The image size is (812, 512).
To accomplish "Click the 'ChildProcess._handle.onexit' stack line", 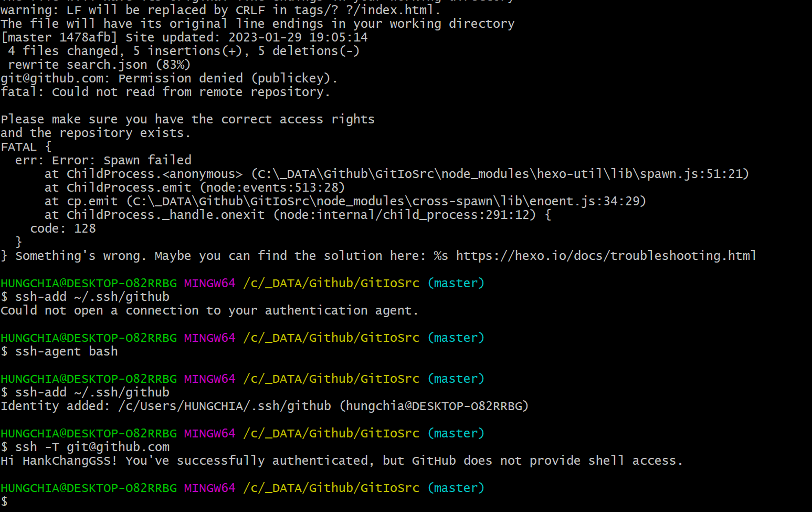I will pyautogui.click(x=298, y=215).
